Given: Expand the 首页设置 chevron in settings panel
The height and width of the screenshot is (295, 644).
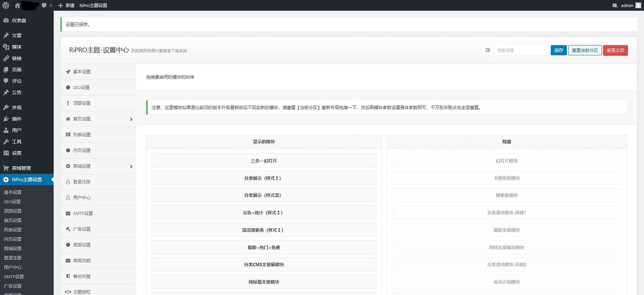Looking at the screenshot, I should point(131,119).
